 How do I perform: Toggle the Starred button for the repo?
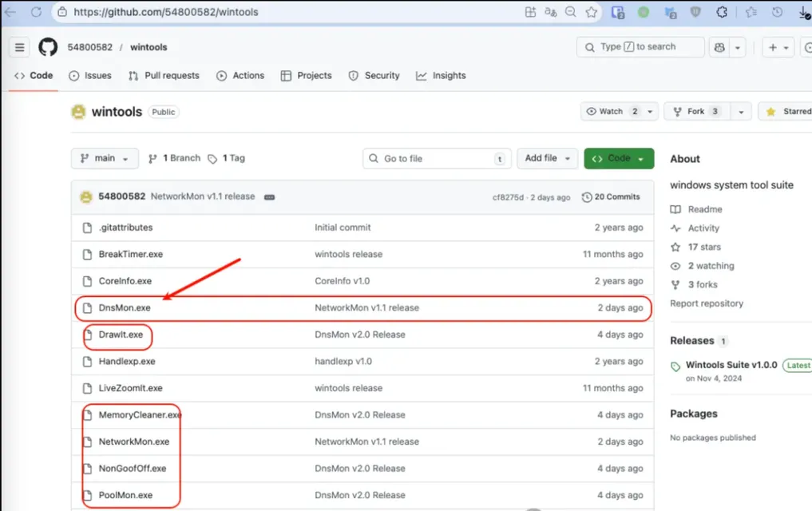tap(786, 112)
